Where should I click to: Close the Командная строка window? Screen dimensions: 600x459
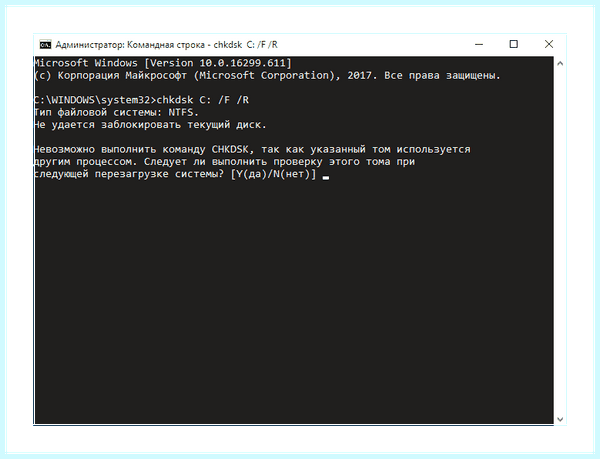click(549, 44)
